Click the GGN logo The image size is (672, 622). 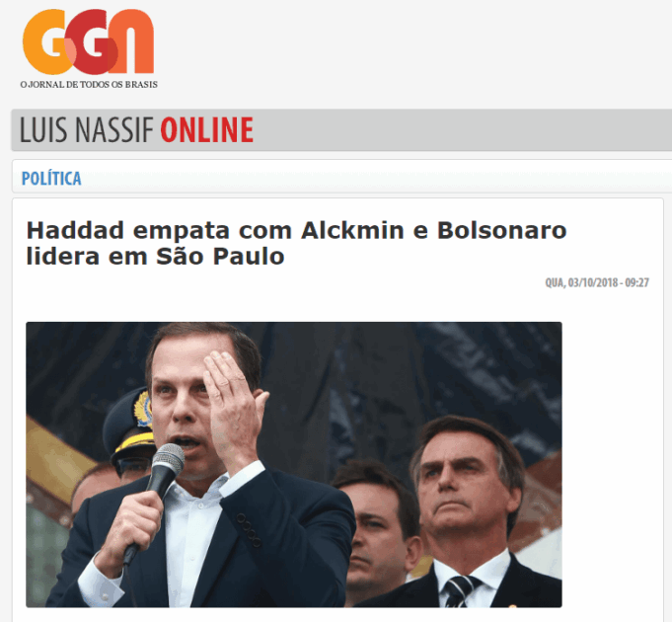[x=89, y=48]
